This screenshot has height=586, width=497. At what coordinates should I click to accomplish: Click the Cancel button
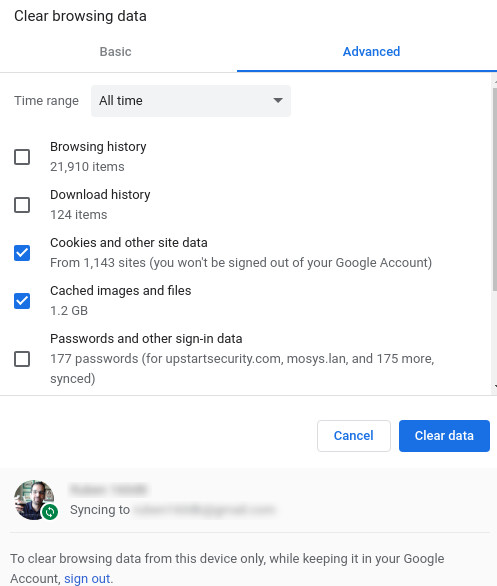pyautogui.click(x=354, y=436)
